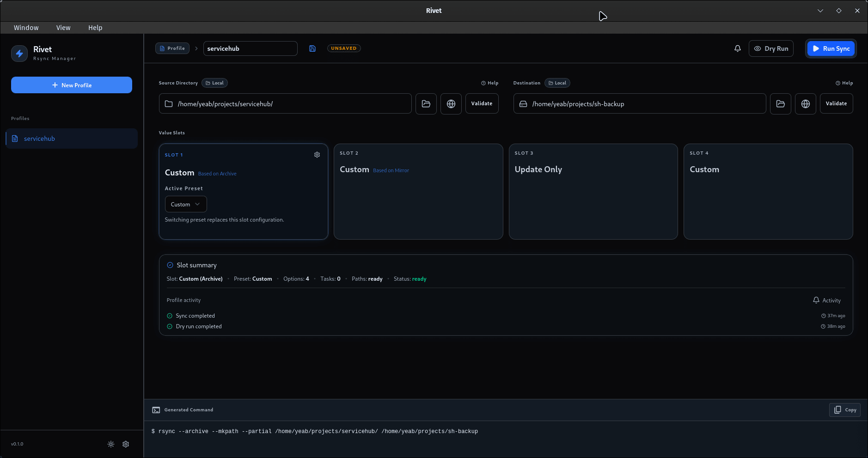Click the Generated Command terminal icon
868x458 pixels.
[156, 410]
